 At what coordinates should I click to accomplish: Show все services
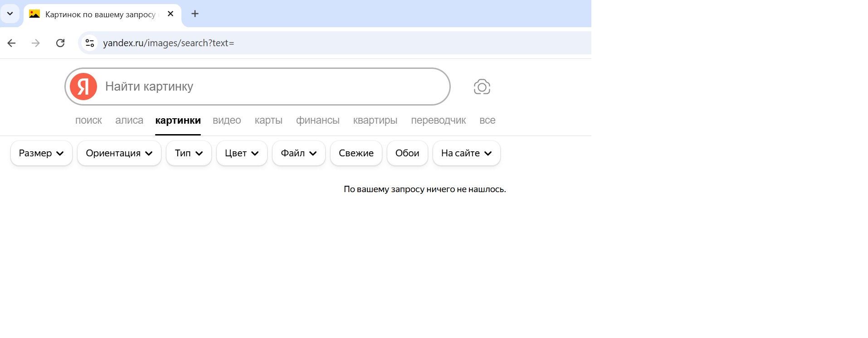coord(488,121)
